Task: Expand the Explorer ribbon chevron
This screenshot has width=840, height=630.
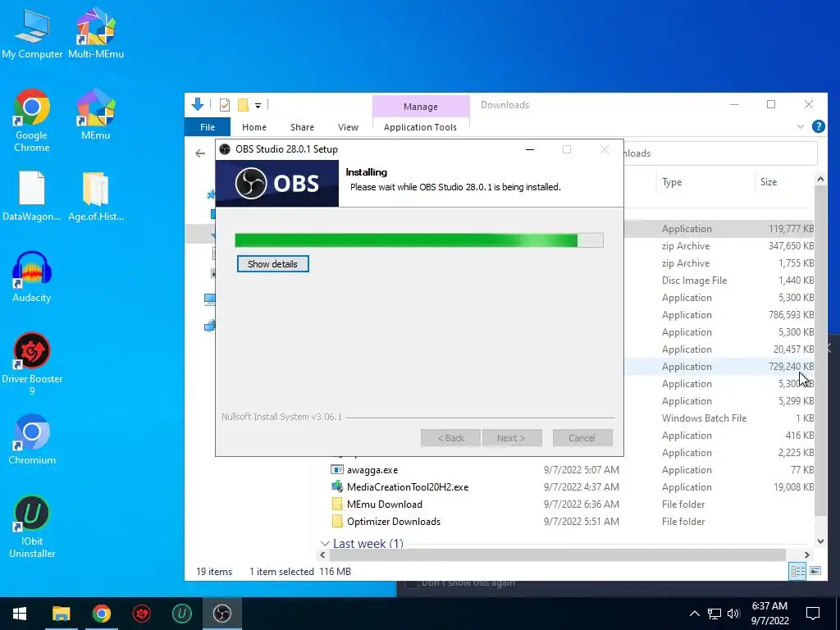Action: 801,127
